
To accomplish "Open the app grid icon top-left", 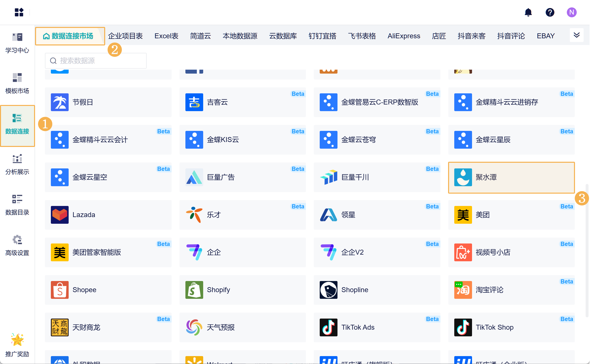I will point(19,12).
